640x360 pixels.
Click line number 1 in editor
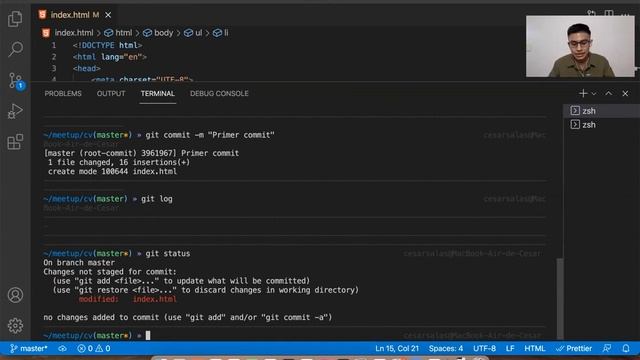(x=53, y=45)
